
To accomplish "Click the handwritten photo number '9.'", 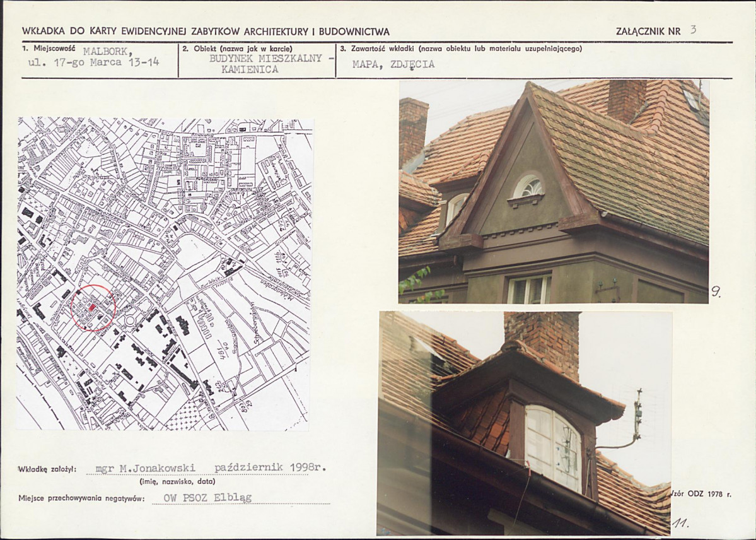I will pyautogui.click(x=716, y=291).
